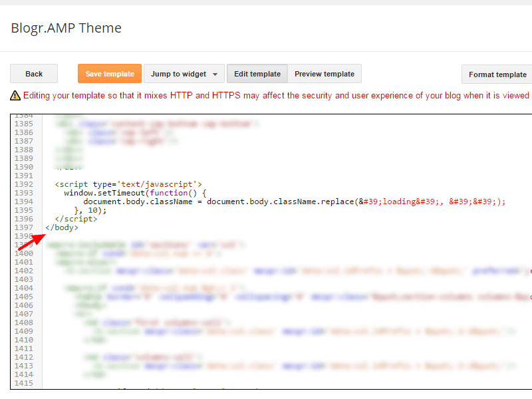Click the Back button
532x399 pixels.
click(34, 74)
